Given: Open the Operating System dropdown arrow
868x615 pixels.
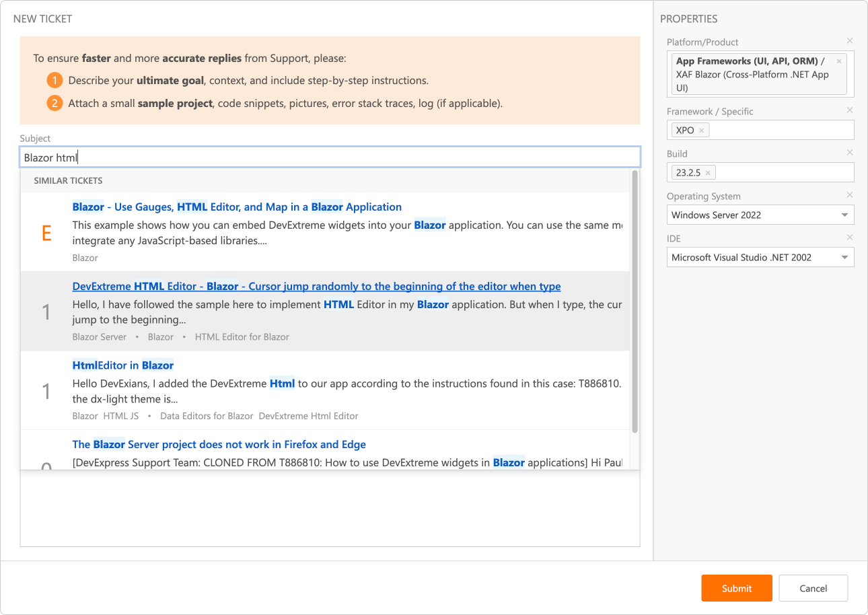Looking at the screenshot, I should [x=844, y=215].
